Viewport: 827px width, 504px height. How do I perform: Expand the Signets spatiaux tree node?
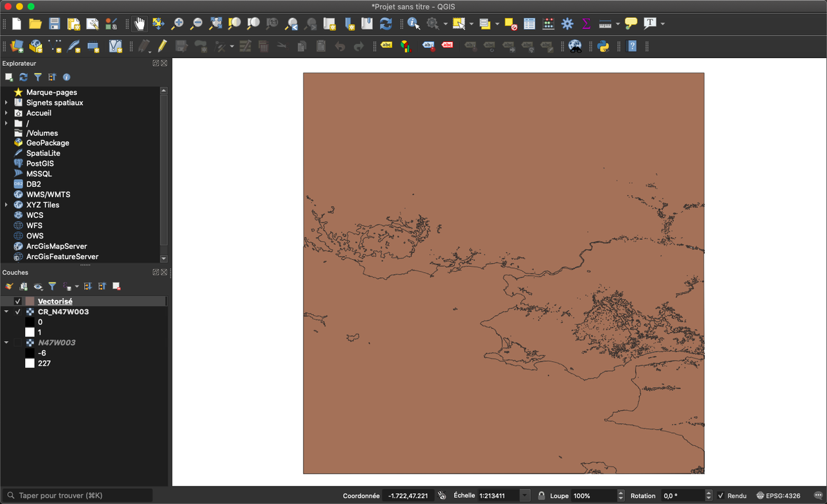6,103
